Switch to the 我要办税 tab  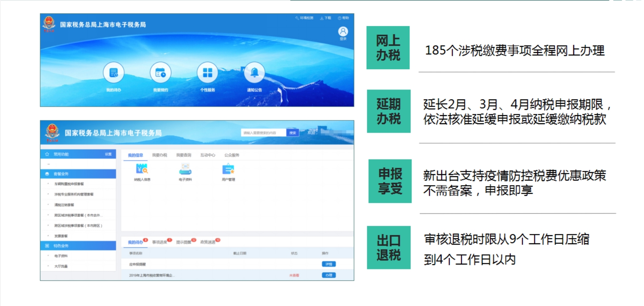point(160,155)
